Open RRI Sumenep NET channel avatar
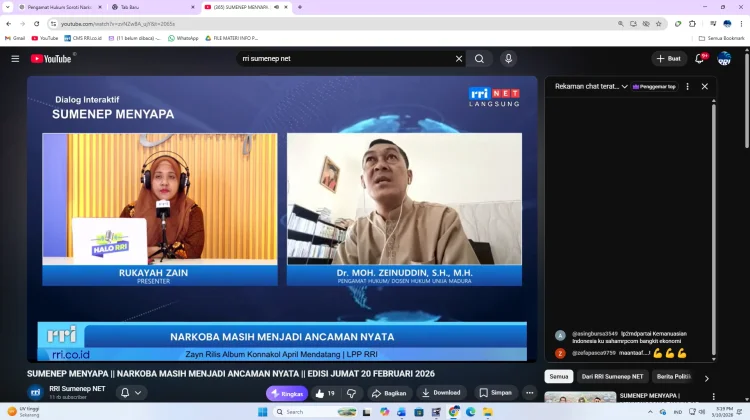The height and width of the screenshot is (420, 750). tap(35, 393)
